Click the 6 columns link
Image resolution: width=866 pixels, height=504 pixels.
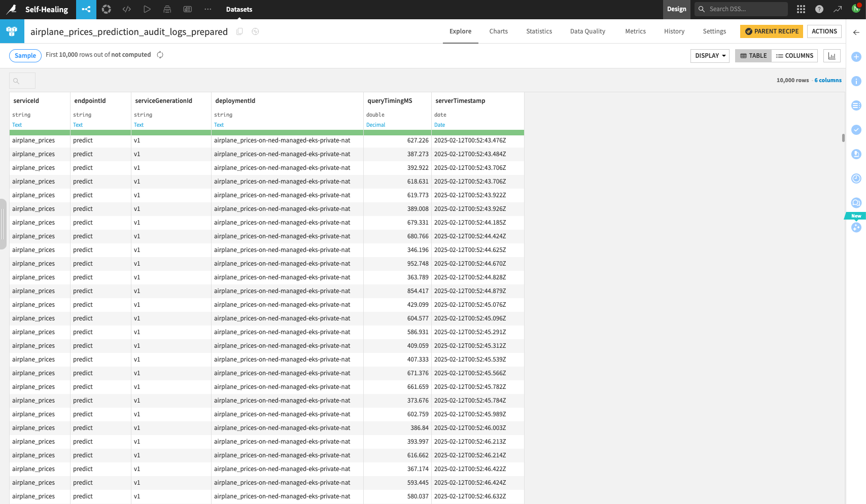pyautogui.click(x=828, y=80)
